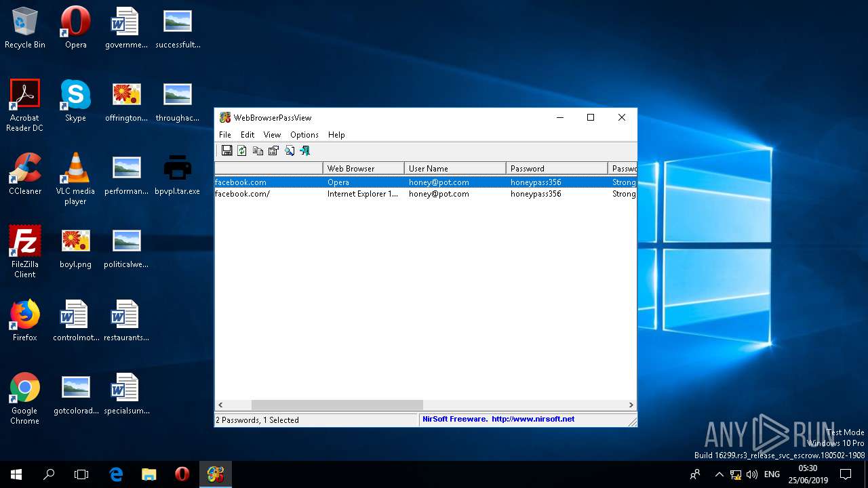This screenshot has width=868, height=488.
Task: Select the CCleaner desktop icon
Action: click(x=25, y=174)
